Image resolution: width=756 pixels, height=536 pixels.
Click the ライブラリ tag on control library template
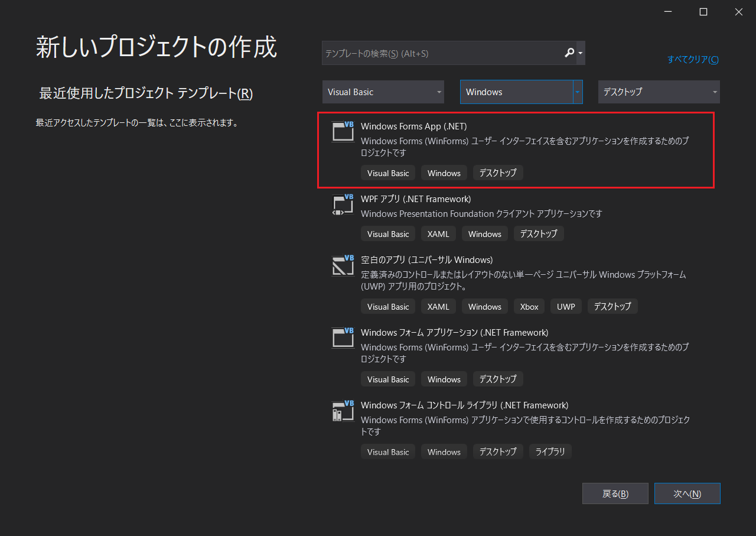pos(550,452)
